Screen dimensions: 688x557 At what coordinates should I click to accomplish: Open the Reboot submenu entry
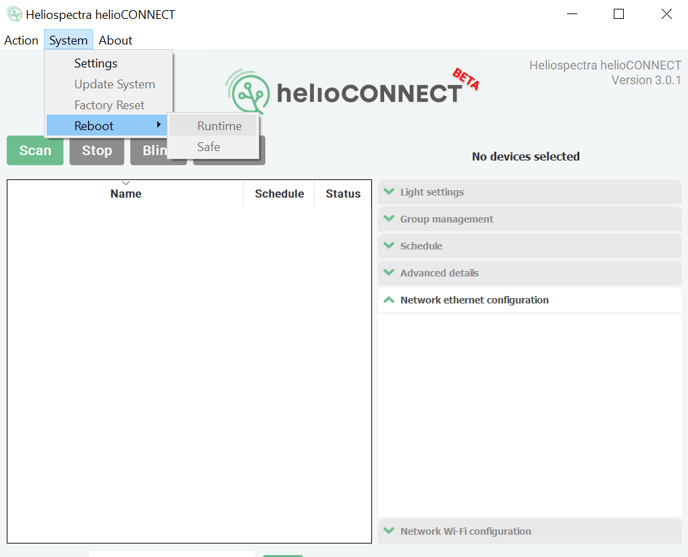107,126
